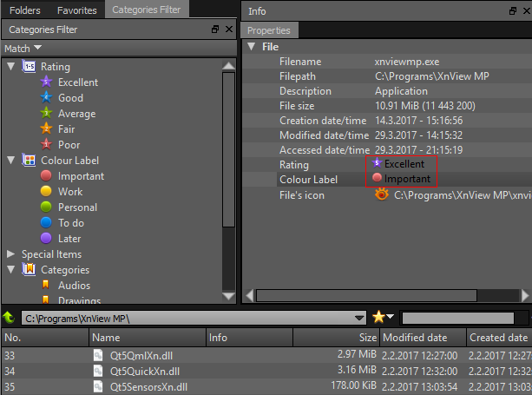Viewport: 532px width, 395px height.
Task: Sort by Modified date column header
Action: click(423, 338)
